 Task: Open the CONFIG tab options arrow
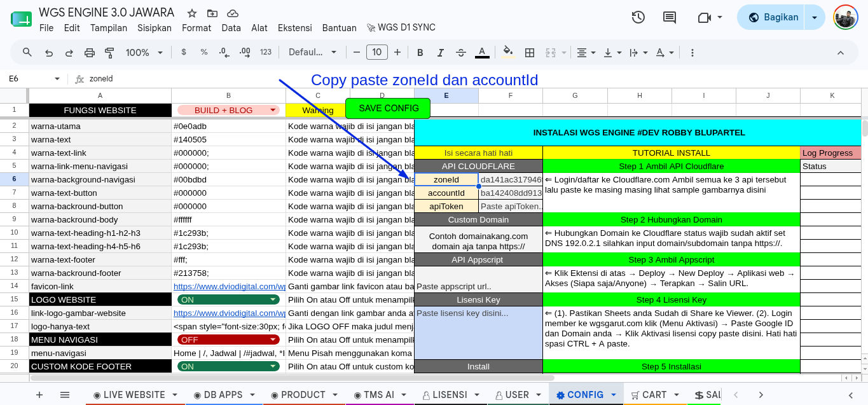pyautogui.click(x=614, y=395)
